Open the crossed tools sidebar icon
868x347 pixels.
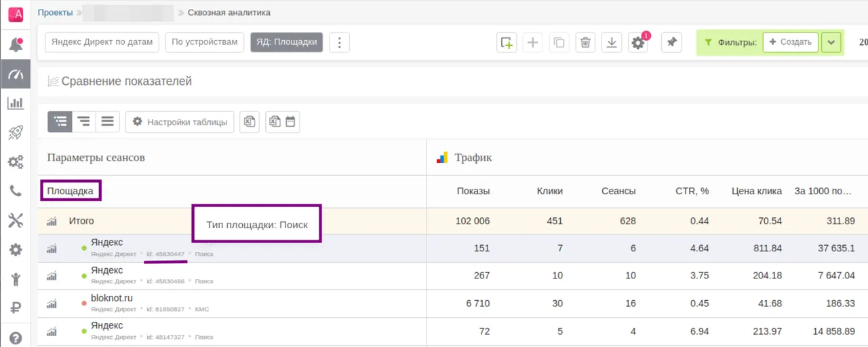(x=16, y=220)
